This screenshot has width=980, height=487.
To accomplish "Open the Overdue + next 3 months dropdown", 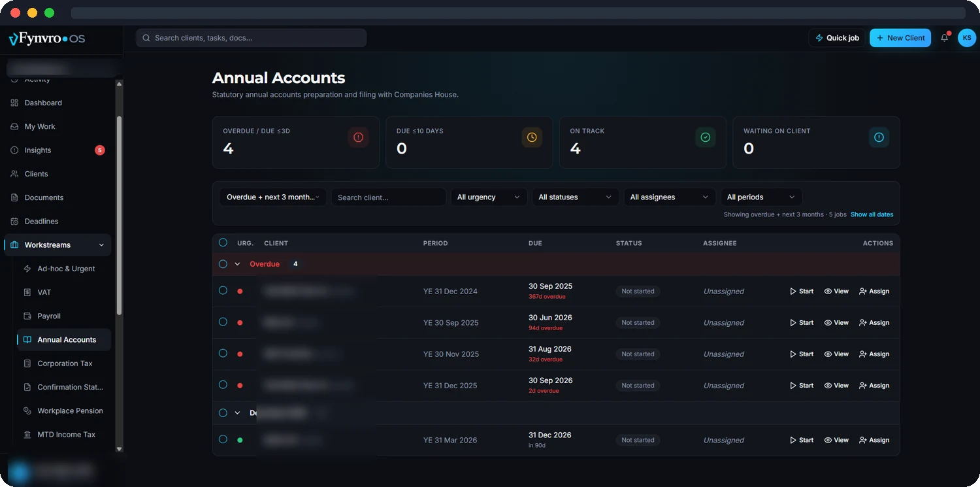I will (272, 197).
